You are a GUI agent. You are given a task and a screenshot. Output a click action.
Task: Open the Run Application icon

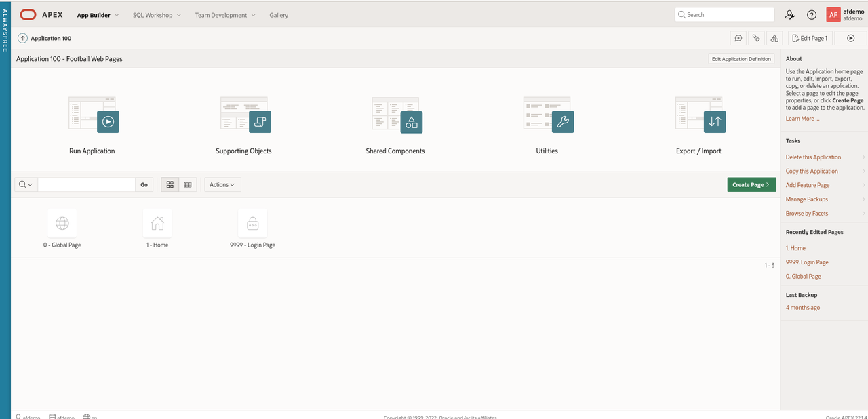(x=92, y=115)
